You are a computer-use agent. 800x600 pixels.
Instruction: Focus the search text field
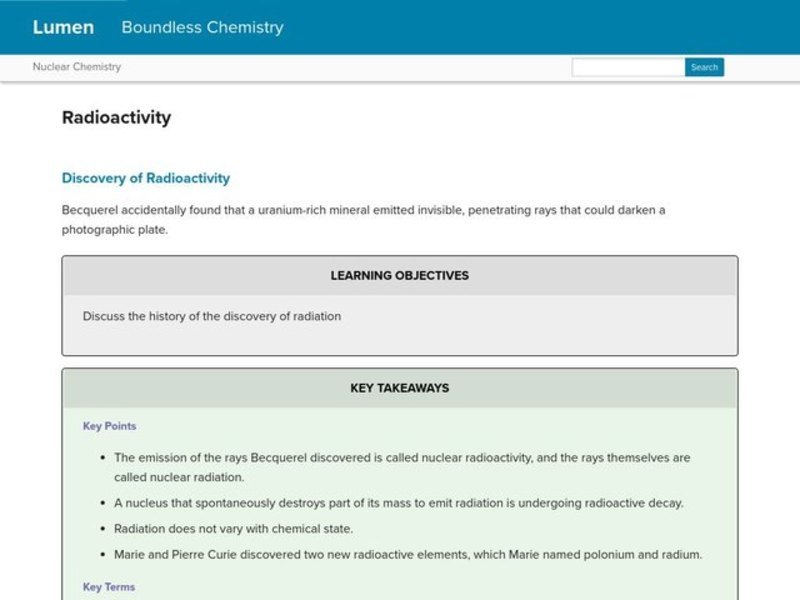click(628, 67)
